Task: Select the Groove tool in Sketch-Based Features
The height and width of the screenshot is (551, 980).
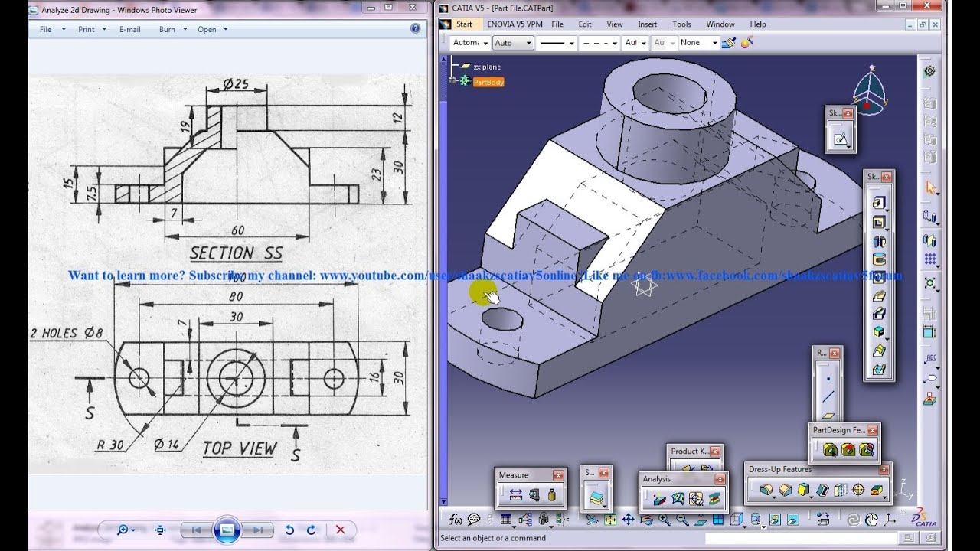Action: click(879, 259)
